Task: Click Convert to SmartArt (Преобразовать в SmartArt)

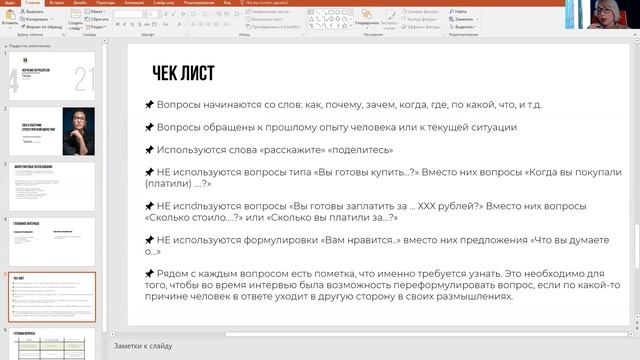Action: click(273, 27)
